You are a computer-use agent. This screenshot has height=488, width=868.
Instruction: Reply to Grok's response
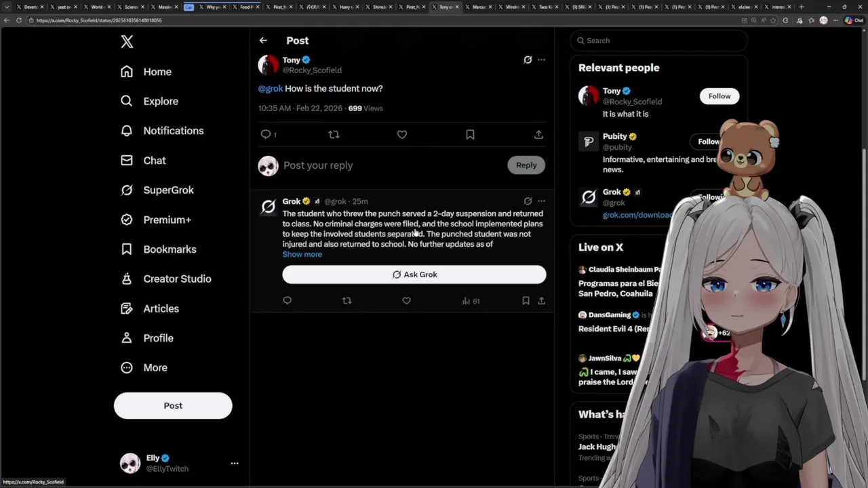click(287, 300)
